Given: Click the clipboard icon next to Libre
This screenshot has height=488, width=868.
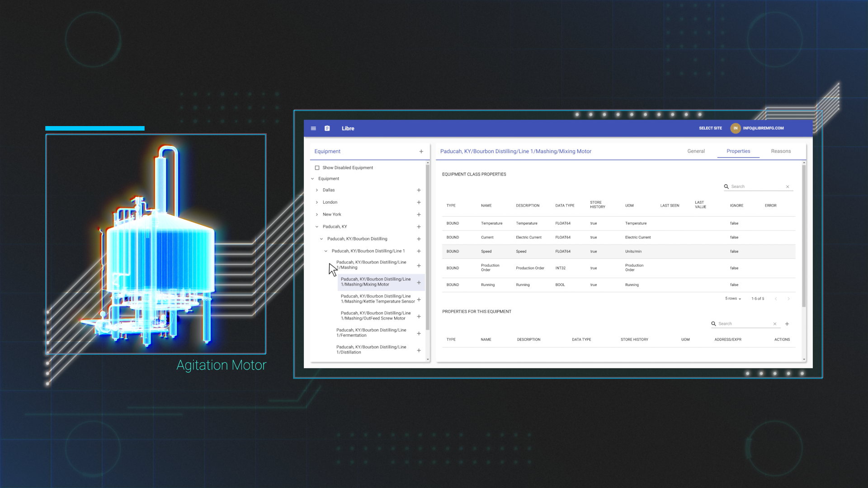Looking at the screenshot, I should 327,128.
